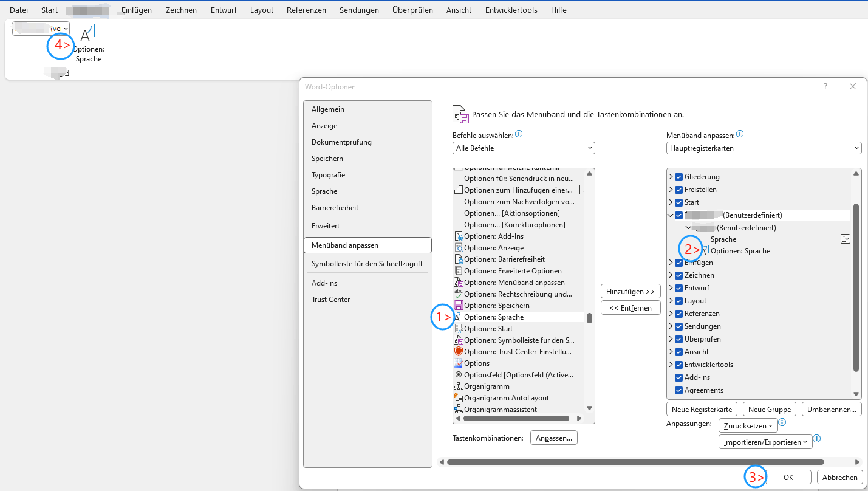Select Organigrammassistent command icon
The height and width of the screenshot is (491, 868).
459,410
